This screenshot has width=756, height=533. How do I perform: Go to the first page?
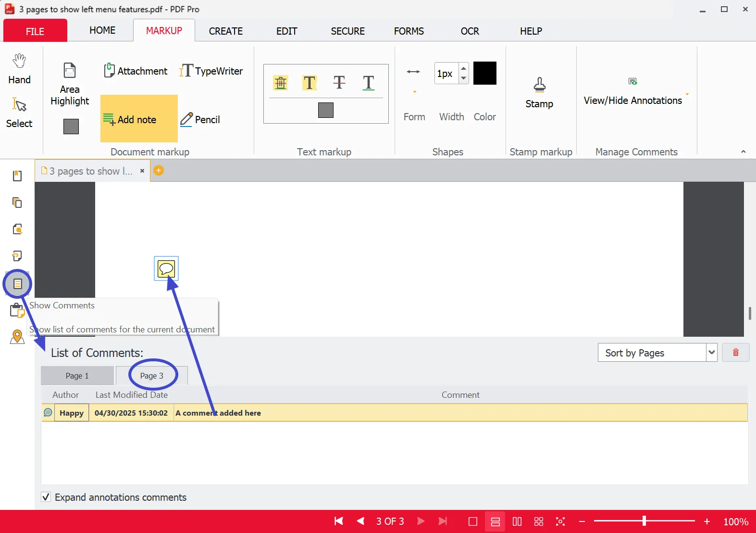coord(339,521)
